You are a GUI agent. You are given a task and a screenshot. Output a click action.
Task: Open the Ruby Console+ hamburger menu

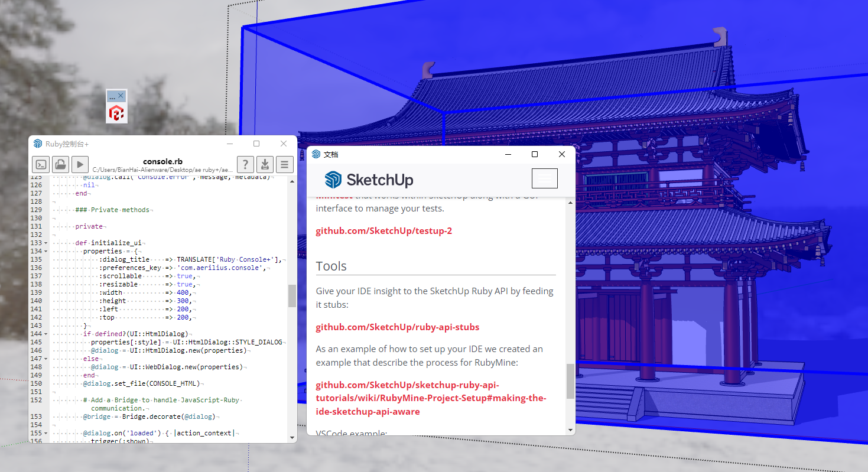coord(285,164)
